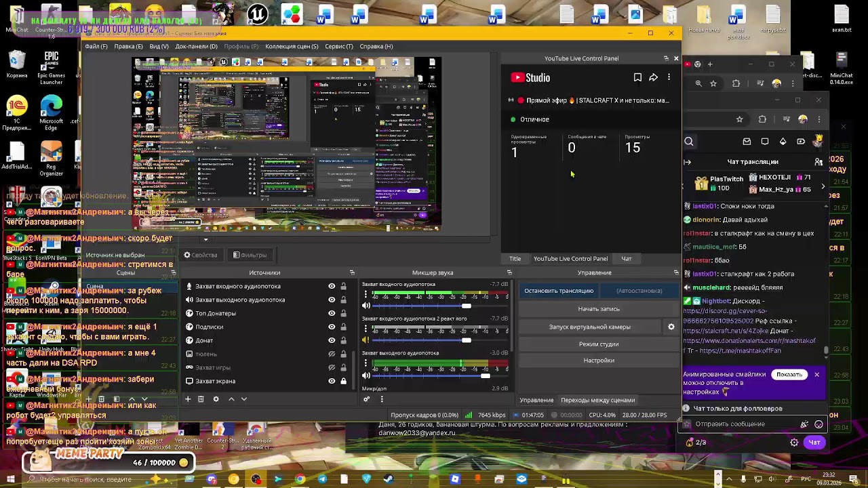Hide the Топ Донатеры source
Image resolution: width=868 pixels, height=488 pixels.
point(332,313)
